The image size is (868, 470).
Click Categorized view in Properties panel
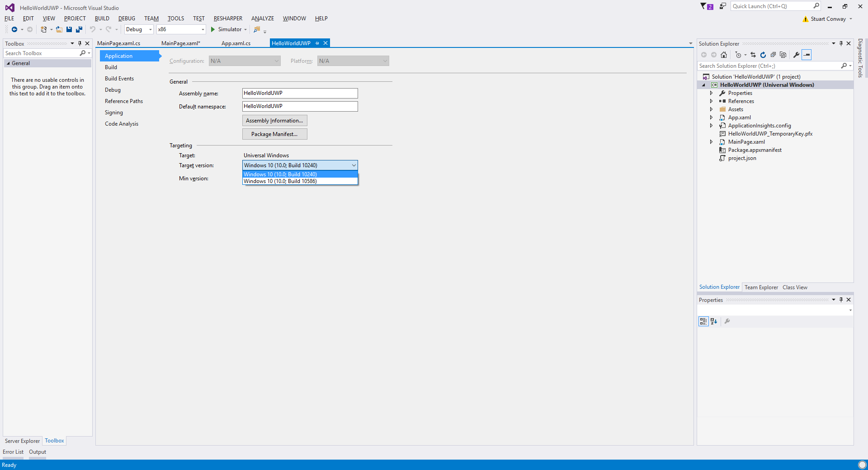(x=703, y=321)
